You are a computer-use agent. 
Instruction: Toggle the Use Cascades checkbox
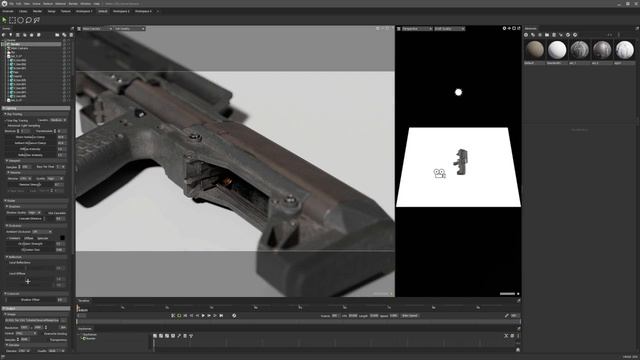coord(46,213)
